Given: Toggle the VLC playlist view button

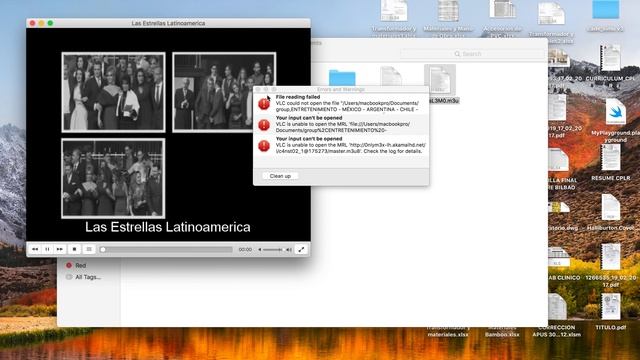Looking at the screenshot, I should [89, 249].
